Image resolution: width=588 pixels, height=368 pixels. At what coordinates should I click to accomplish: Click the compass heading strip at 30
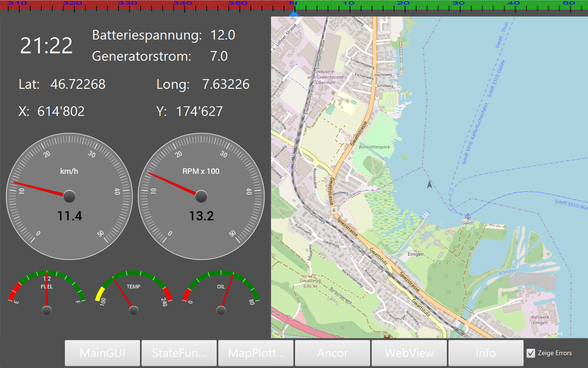[x=459, y=4]
